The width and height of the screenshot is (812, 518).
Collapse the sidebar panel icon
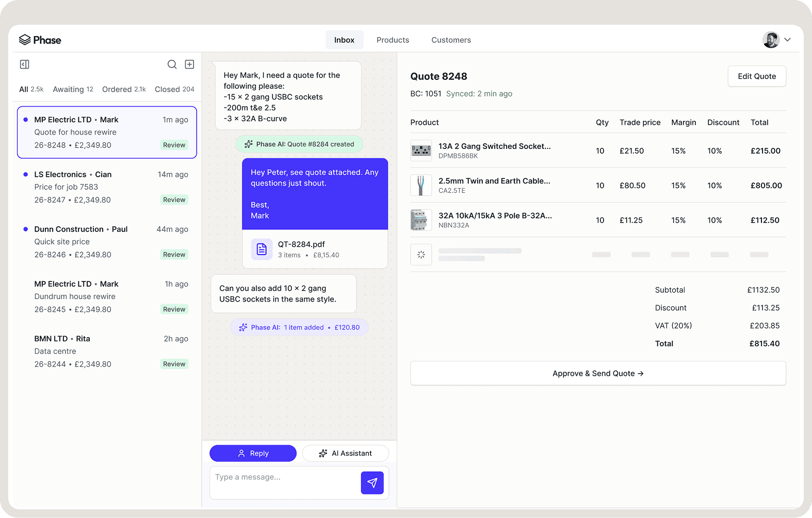click(x=24, y=64)
